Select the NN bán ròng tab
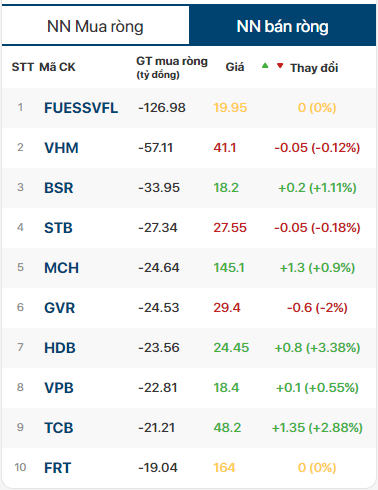The height and width of the screenshot is (490, 378). pos(282,26)
